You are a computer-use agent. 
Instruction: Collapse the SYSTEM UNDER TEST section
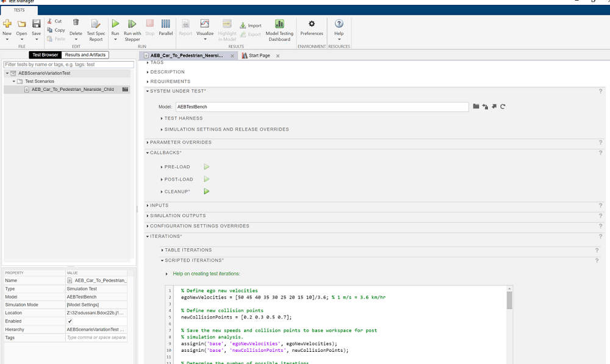coord(178,91)
